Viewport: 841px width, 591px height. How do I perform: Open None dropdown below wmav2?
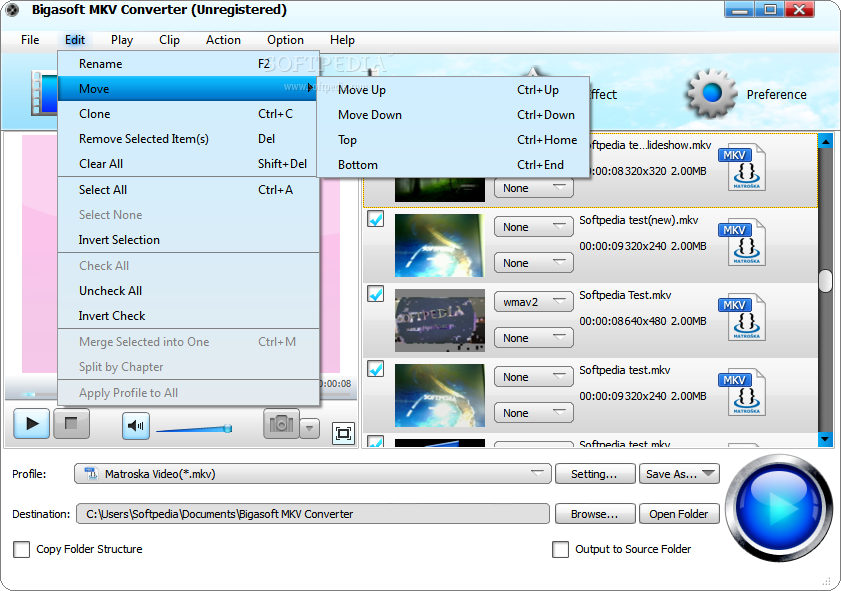[x=534, y=338]
